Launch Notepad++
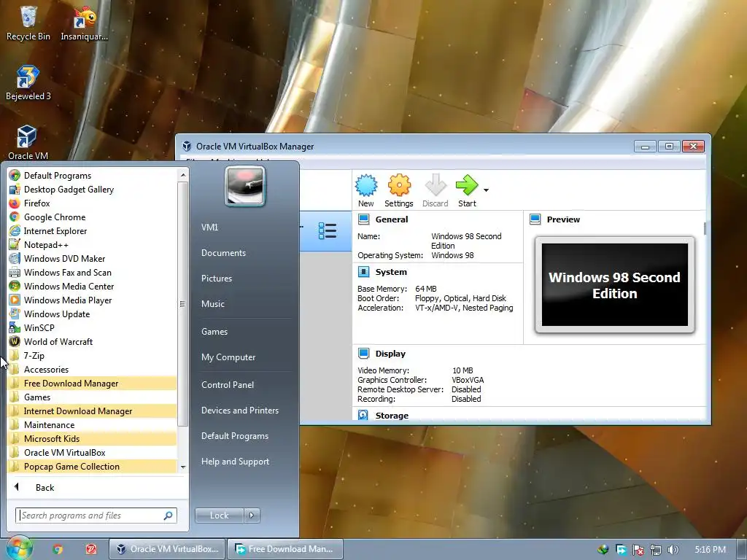 (x=93, y=245)
